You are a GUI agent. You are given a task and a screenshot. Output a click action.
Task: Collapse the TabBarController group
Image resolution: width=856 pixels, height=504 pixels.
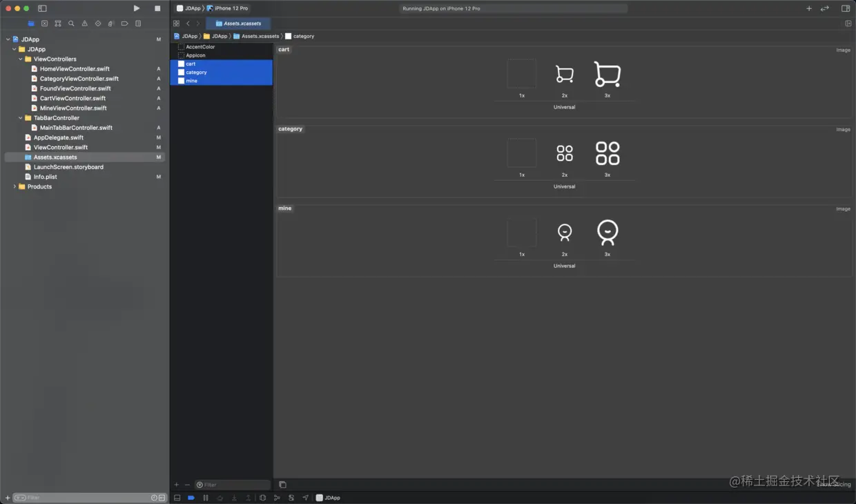click(x=21, y=118)
